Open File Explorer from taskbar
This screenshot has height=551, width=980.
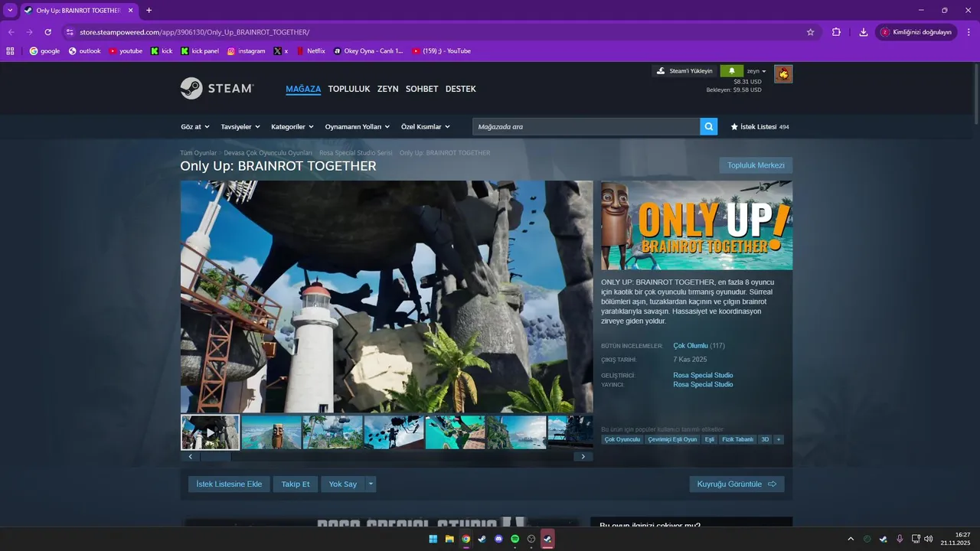point(449,539)
